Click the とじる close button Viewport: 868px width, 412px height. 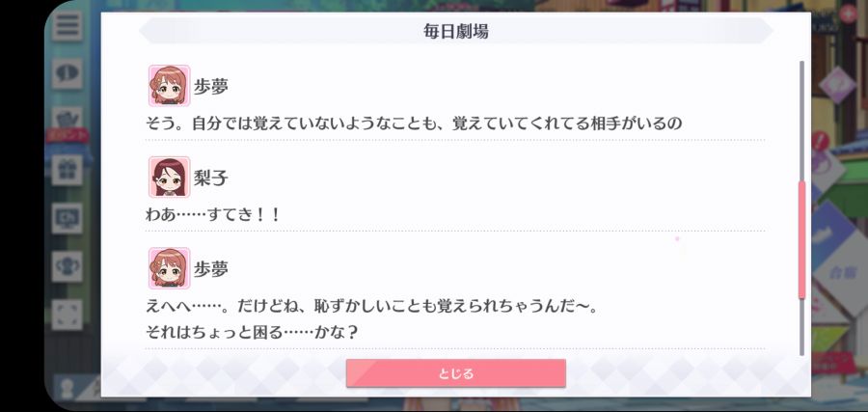[456, 373]
